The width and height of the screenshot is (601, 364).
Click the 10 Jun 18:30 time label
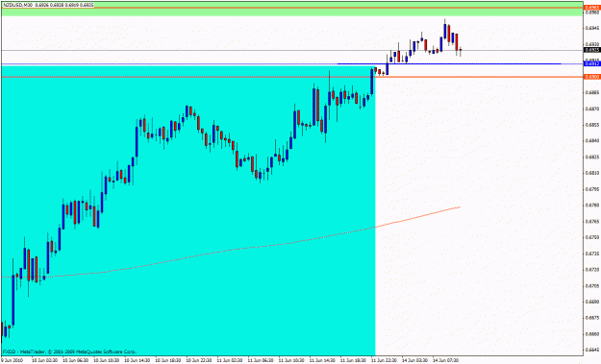tap(168, 360)
